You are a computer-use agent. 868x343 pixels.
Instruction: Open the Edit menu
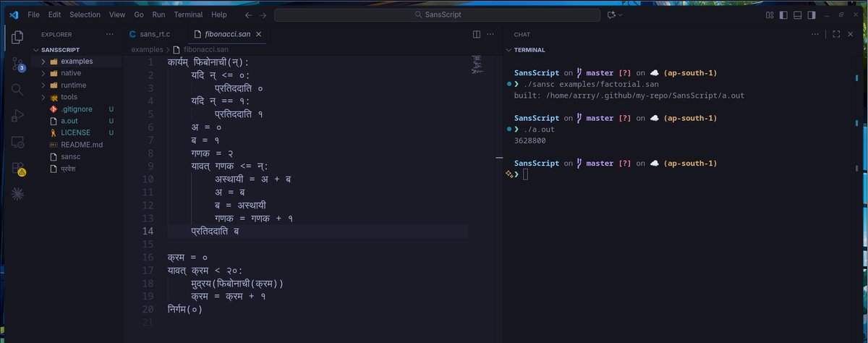coord(54,14)
